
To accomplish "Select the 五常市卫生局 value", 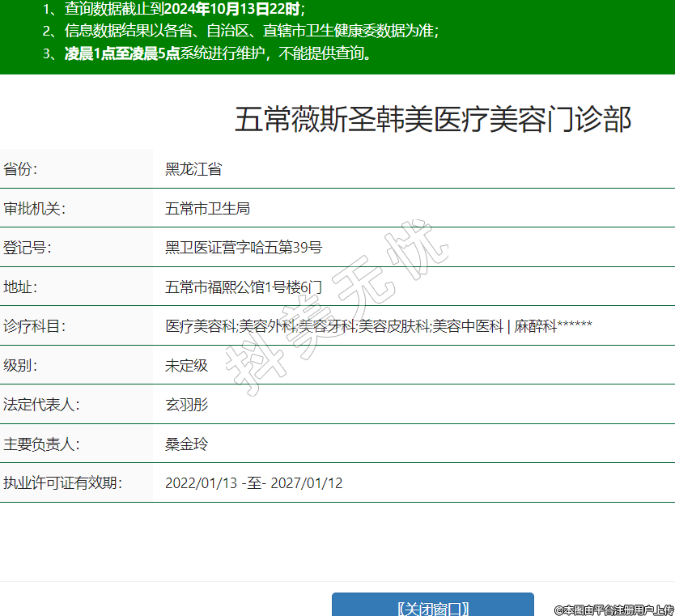I will [x=207, y=208].
